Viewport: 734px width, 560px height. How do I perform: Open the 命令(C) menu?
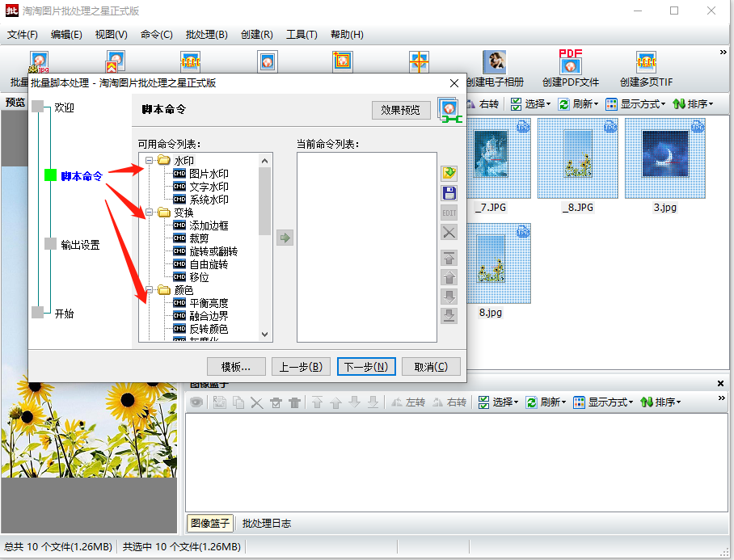pos(156,35)
